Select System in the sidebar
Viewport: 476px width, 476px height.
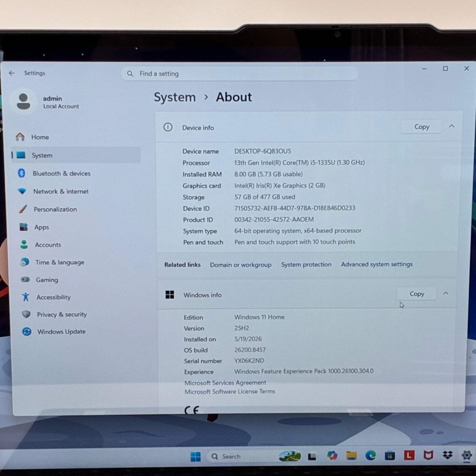76,155
